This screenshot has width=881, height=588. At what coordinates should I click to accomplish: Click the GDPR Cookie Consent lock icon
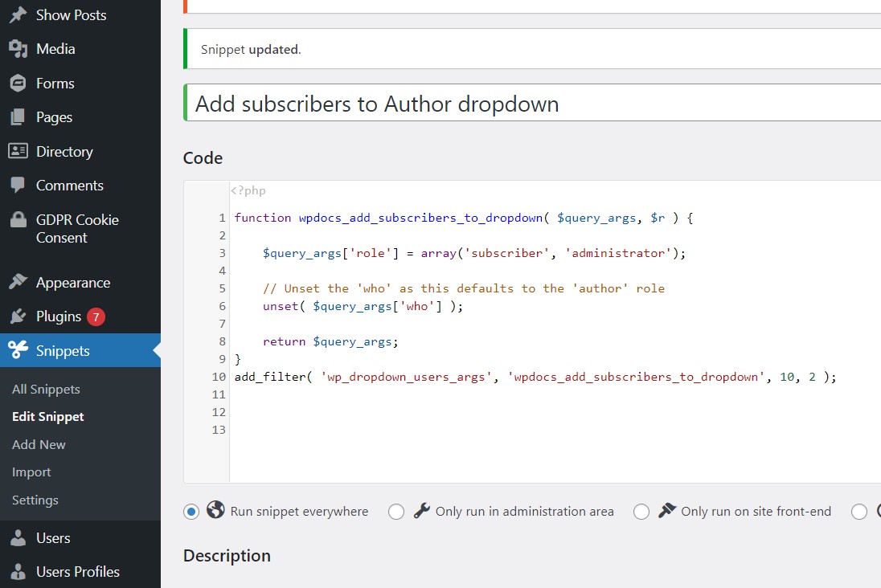[x=18, y=220]
